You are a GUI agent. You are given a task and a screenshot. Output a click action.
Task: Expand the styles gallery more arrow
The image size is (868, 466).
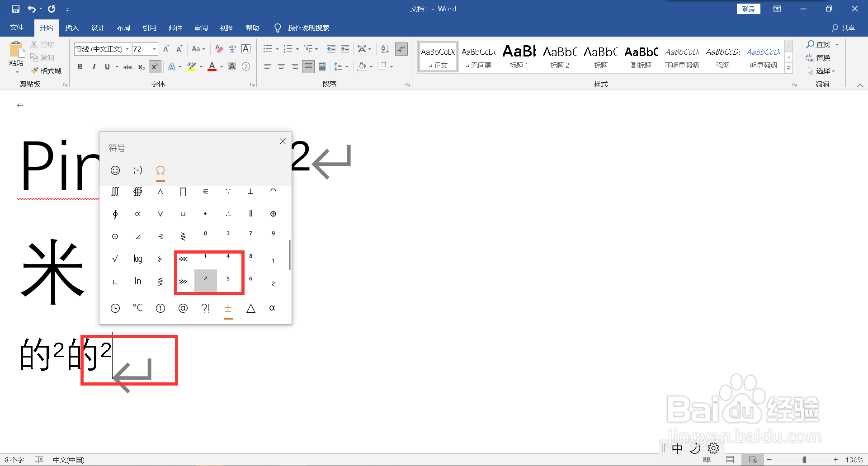pyautogui.click(x=789, y=68)
